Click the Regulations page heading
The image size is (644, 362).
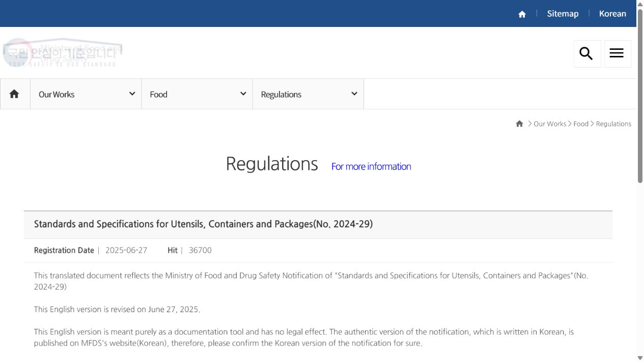tap(272, 164)
